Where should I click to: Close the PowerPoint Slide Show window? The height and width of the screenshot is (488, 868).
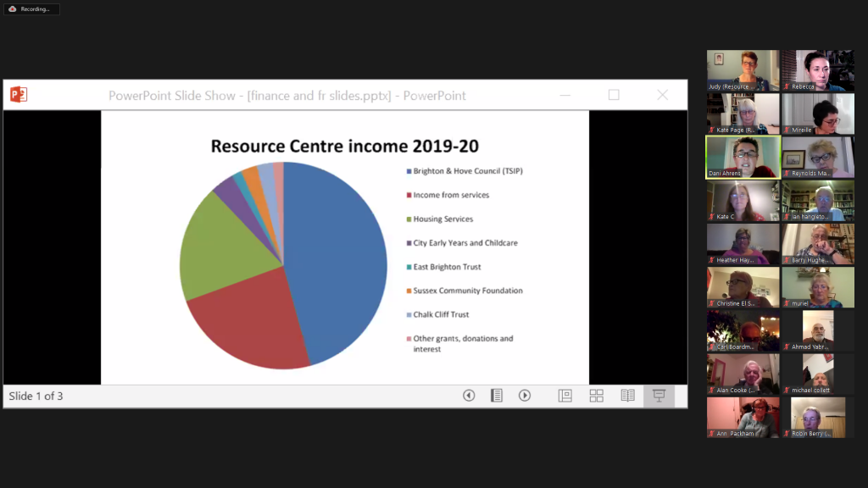click(x=663, y=95)
